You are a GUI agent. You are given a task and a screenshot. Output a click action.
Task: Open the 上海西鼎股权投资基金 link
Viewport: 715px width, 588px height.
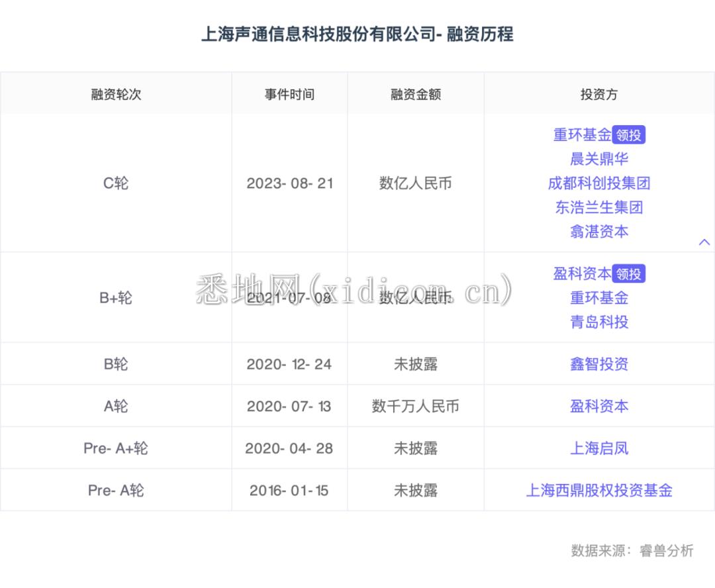[598, 491]
